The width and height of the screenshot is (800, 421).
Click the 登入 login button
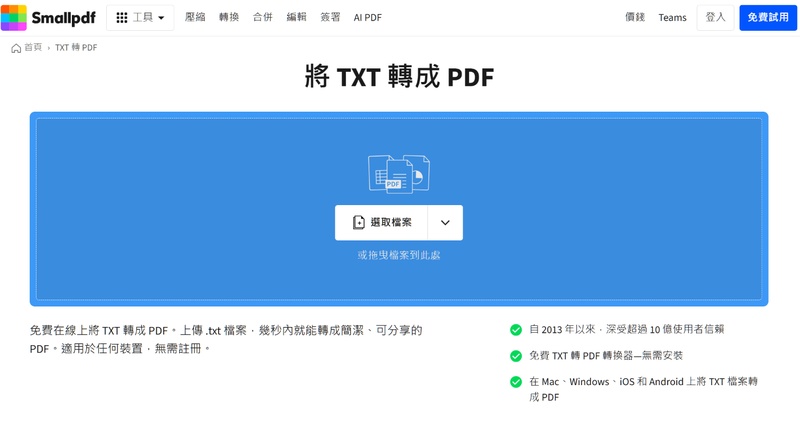715,17
